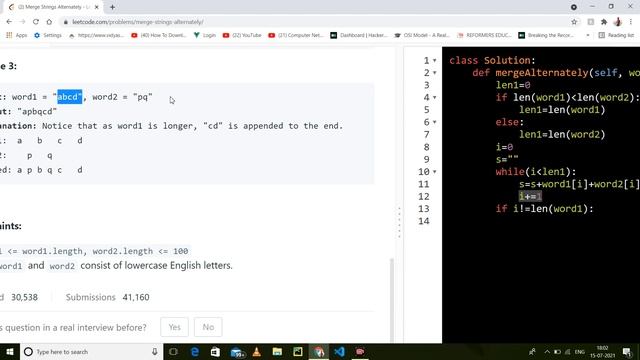Open the notification center icon
The width and height of the screenshot is (640, 360).
(627, 351)
